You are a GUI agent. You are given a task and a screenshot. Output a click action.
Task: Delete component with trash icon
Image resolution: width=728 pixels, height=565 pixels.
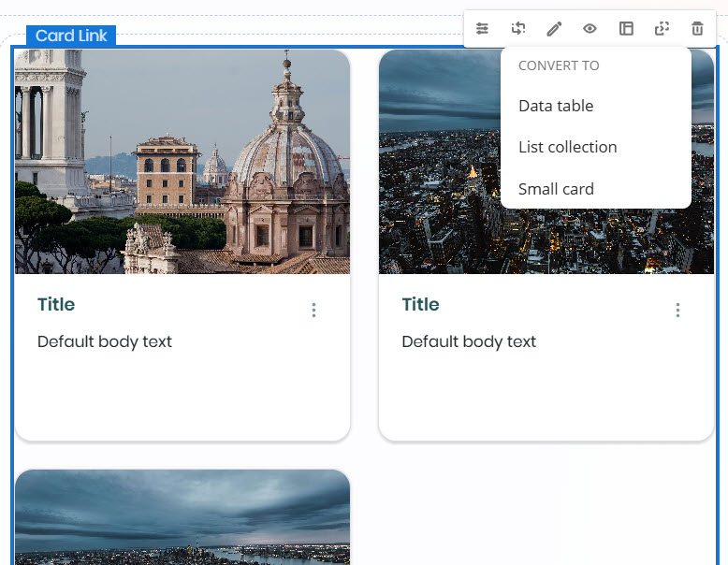(697, 29)
